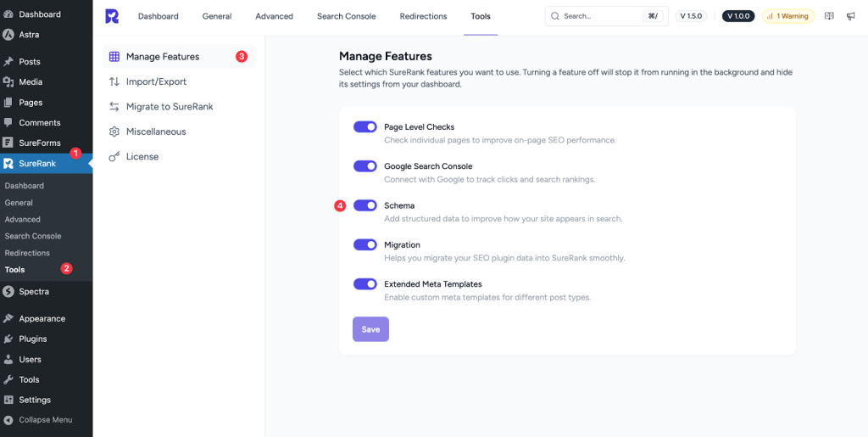This screenshot has width=868, height=437.
Task: Click the Migrate to SureRank swap icon
Action: coord(114,107)
